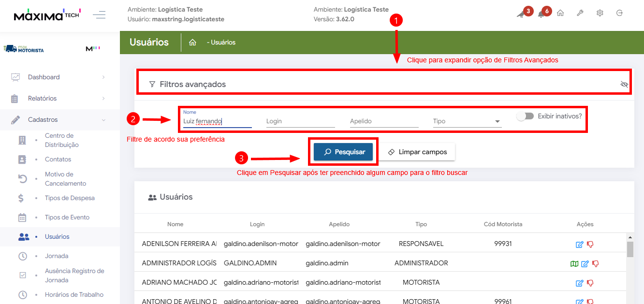
Task: Focus the Apelido input field
Action: (384, 121)
